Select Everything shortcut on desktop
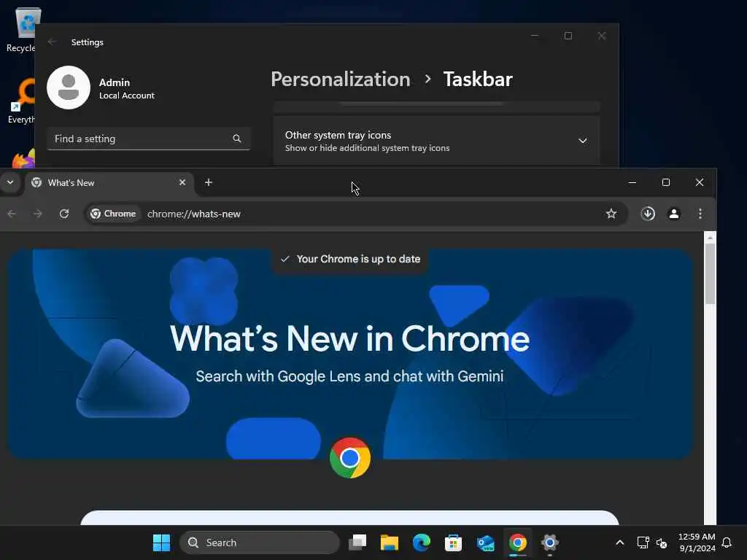The image size is (747, 560). (21, 101)
